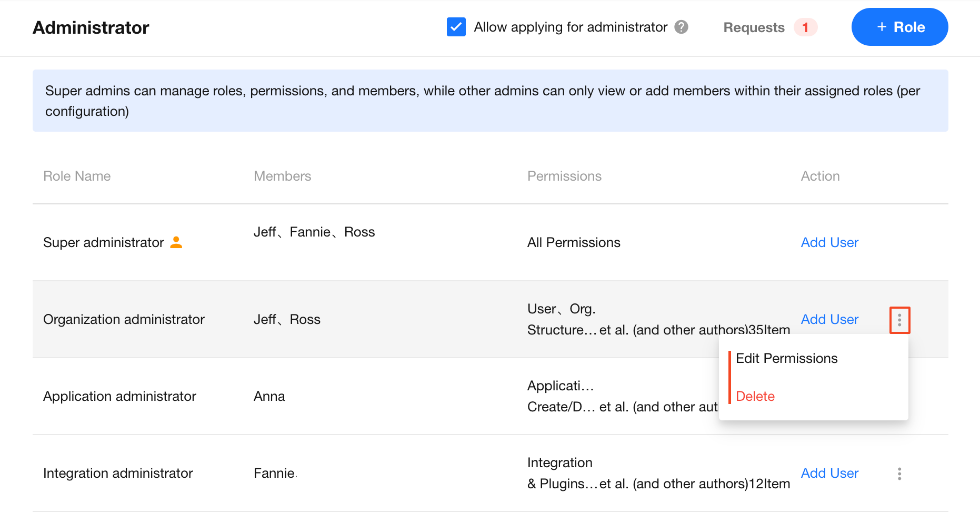Select Delete from the dropdown menu
This screenshot has height=512, width=980.
[x=755, y=396]
